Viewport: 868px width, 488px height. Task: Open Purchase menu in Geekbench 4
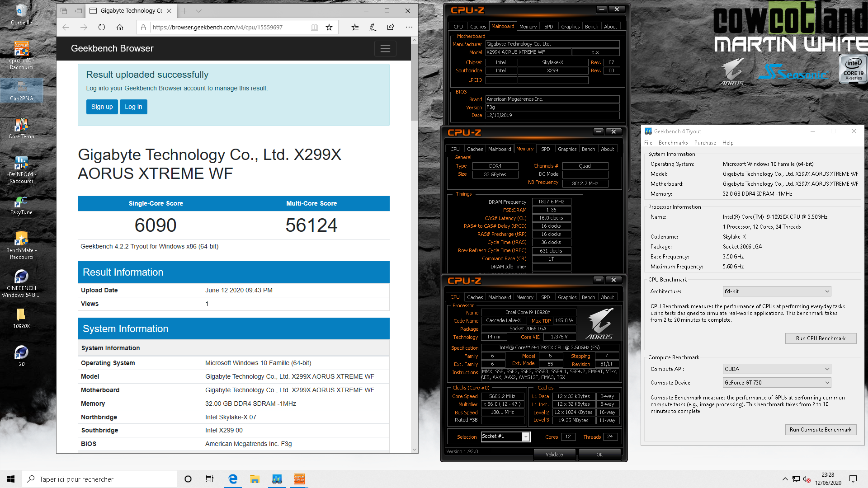pyautogui.click(x=705, y=143)
